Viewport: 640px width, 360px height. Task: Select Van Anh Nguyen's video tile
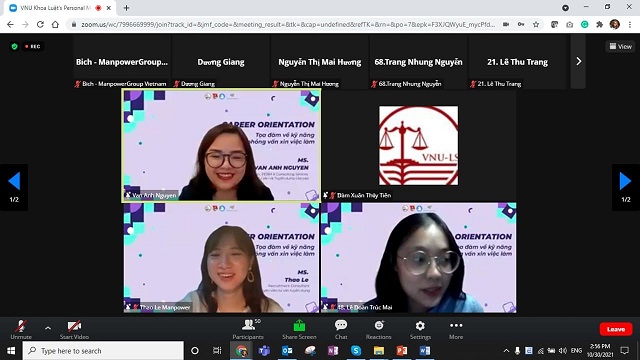pos(221,145)
